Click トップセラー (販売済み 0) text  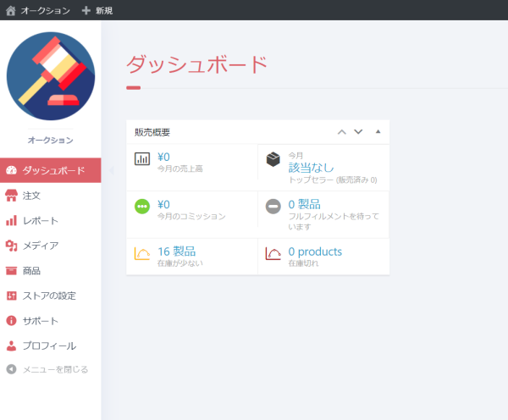point(333,180)
